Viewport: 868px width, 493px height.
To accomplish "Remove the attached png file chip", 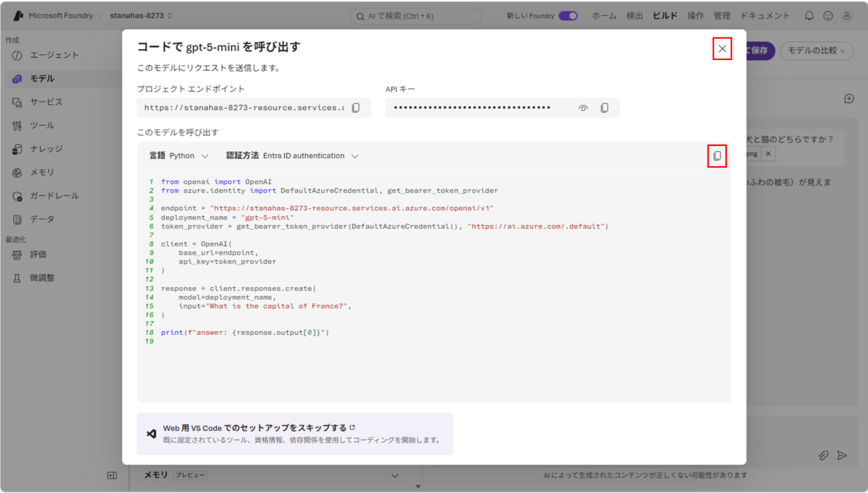I will [x=768, y=154].
